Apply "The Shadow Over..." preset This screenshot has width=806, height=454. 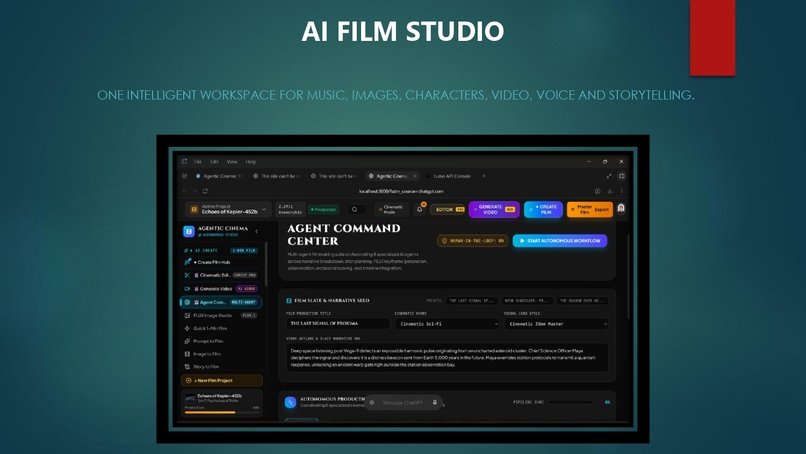tap(582, 300)
